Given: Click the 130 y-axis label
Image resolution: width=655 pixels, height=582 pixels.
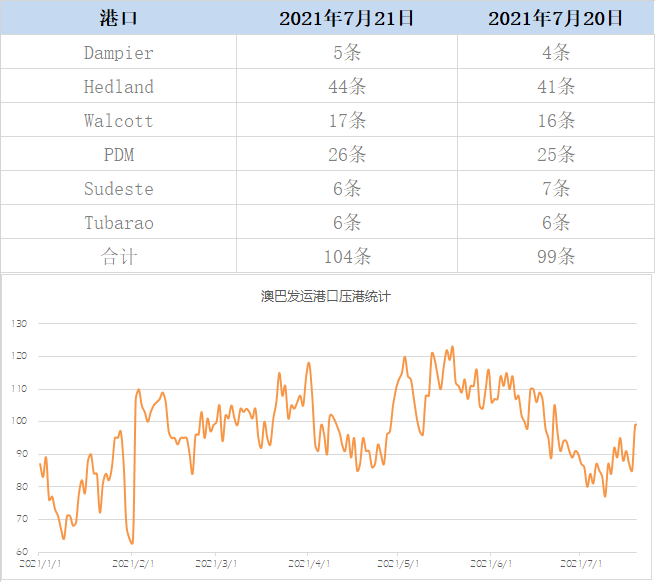Looking at the screenshot, I should (19, 324).
